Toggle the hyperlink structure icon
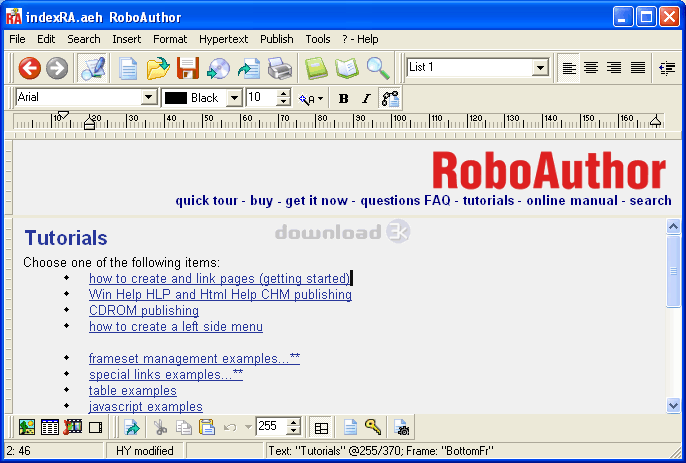The image size is (686, 463). click(x=390, y=98)
